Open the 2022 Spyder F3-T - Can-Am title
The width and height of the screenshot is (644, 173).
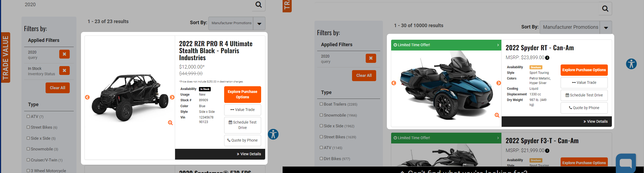click(542, 141)
